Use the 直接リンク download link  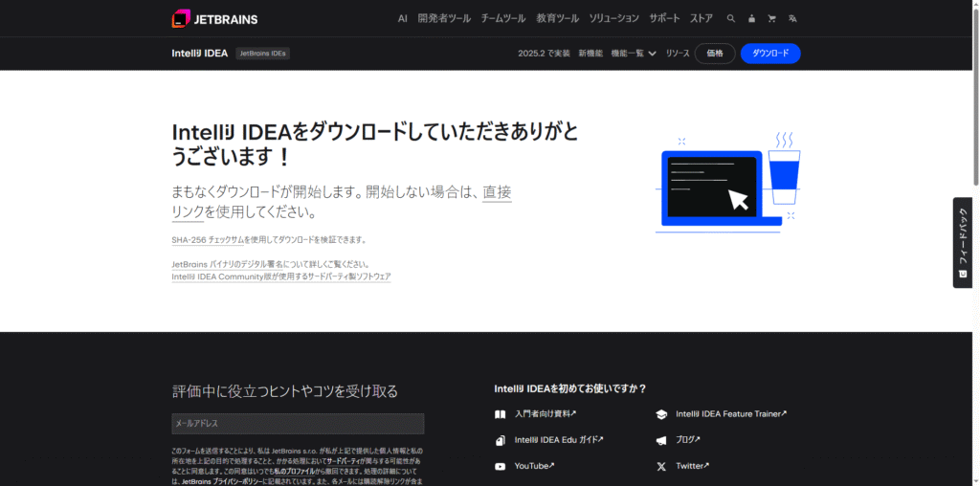(497, 191)
